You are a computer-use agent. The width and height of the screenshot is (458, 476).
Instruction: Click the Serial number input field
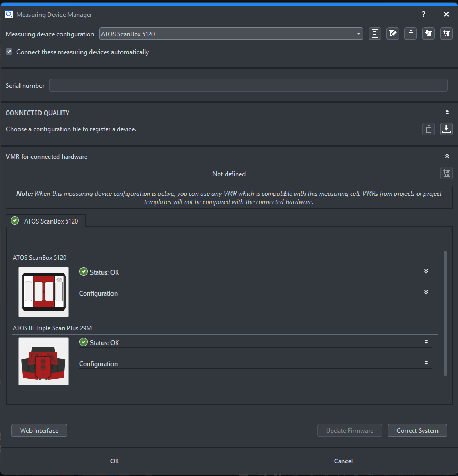coord(249,85)
